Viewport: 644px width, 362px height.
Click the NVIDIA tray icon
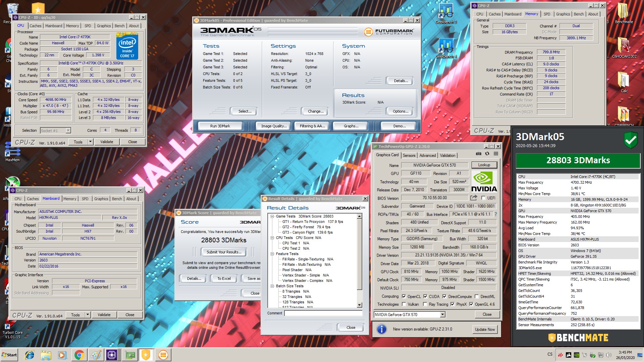[577, 355]
